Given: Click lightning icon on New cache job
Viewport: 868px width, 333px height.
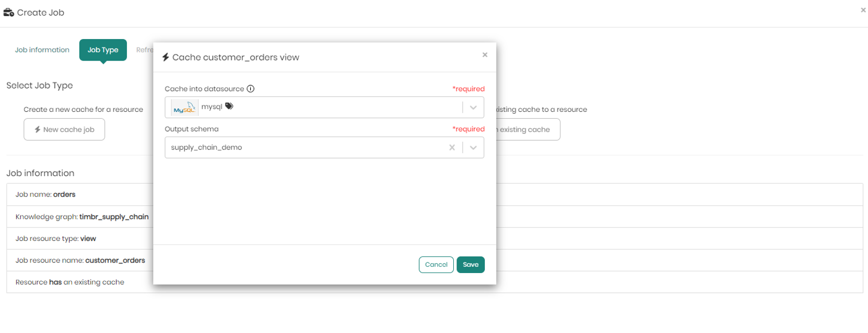Looking at the screenshot, I should pos(38,130).
